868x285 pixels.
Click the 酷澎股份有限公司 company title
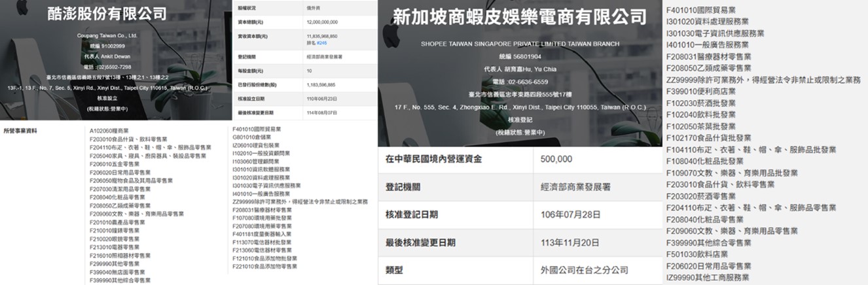coord(107,14)
